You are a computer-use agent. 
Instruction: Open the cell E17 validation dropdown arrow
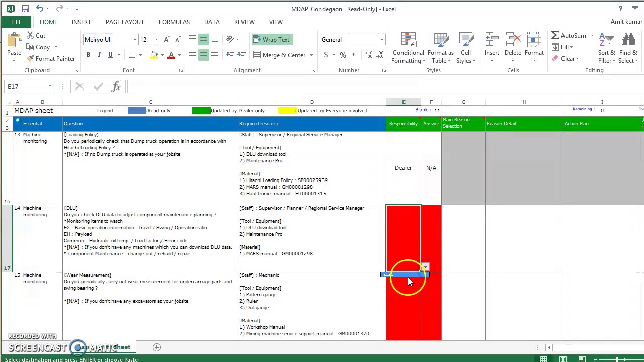pos(425,267)
